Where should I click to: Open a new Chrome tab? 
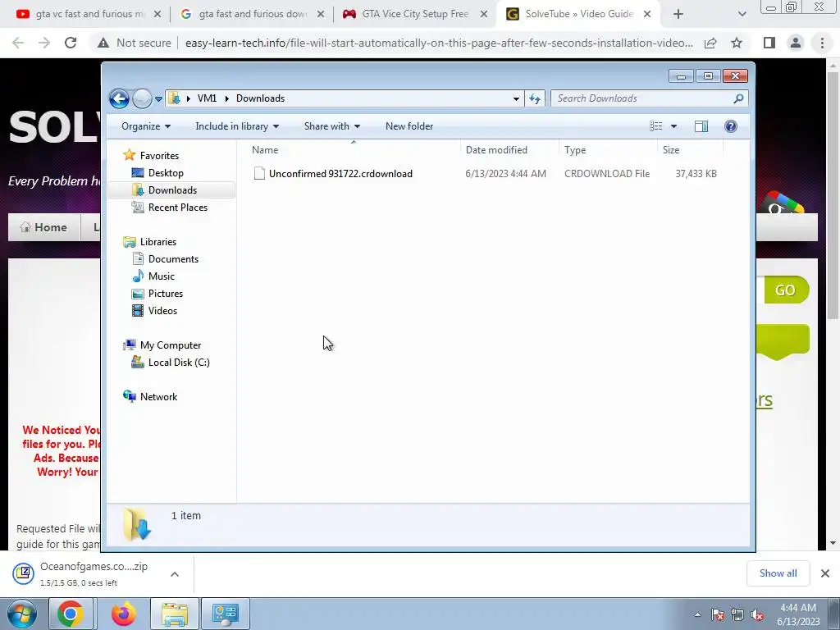pos(678,15)
